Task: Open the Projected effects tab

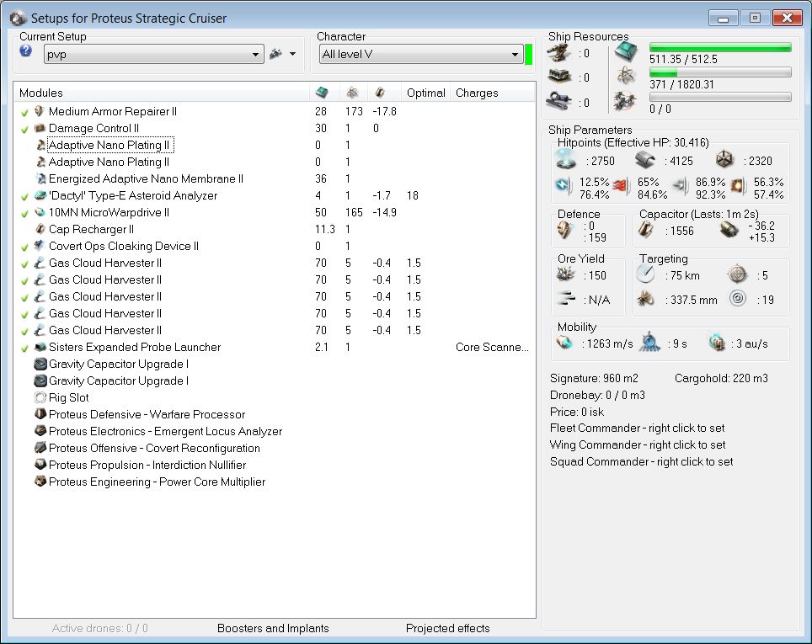Action: click(447, 628)
